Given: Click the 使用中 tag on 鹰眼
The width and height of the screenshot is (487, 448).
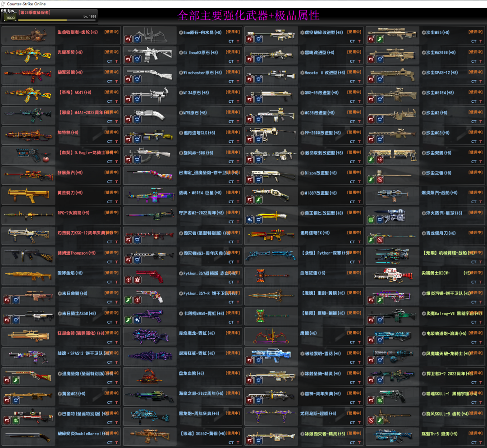Looking at the screenshot, I should [354, 333].
